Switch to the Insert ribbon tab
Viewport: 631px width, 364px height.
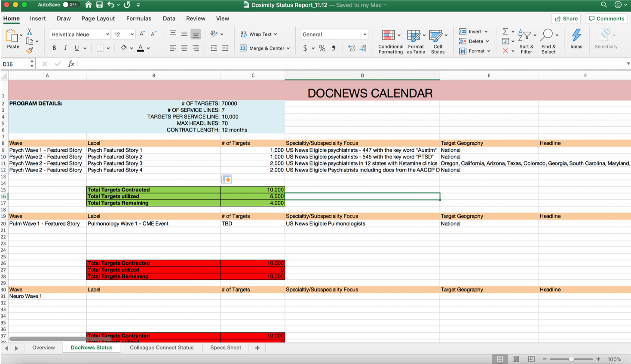[x=38, y=18]
